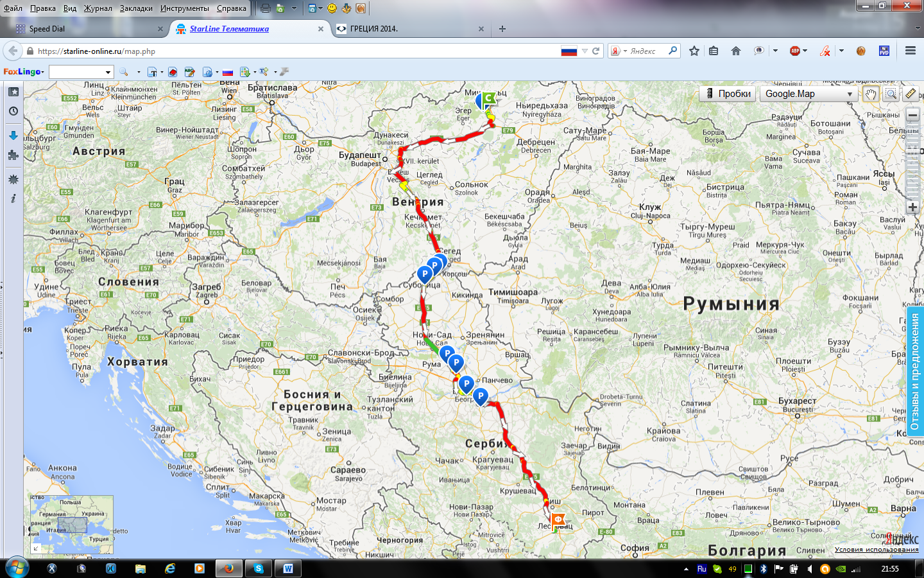Screen dimensions: 924x578
Task: Expand the FoxLingo text combo box
Action: pos(108,72)
